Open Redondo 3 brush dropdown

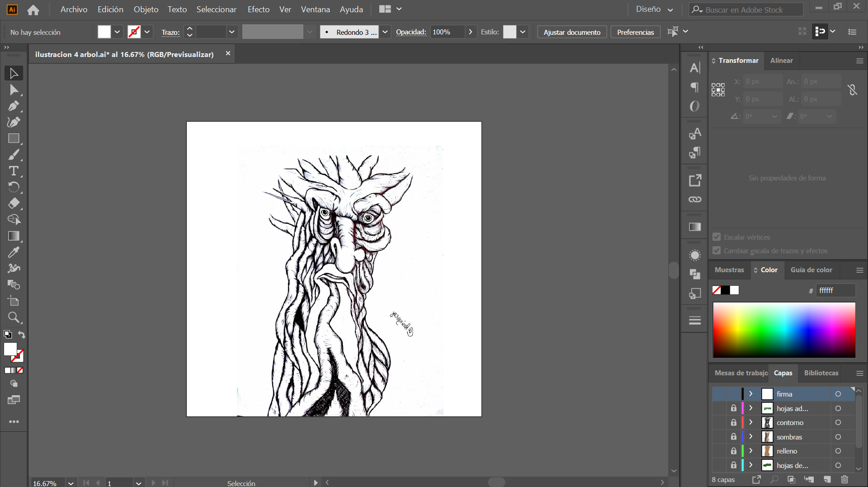click(385, 32)
